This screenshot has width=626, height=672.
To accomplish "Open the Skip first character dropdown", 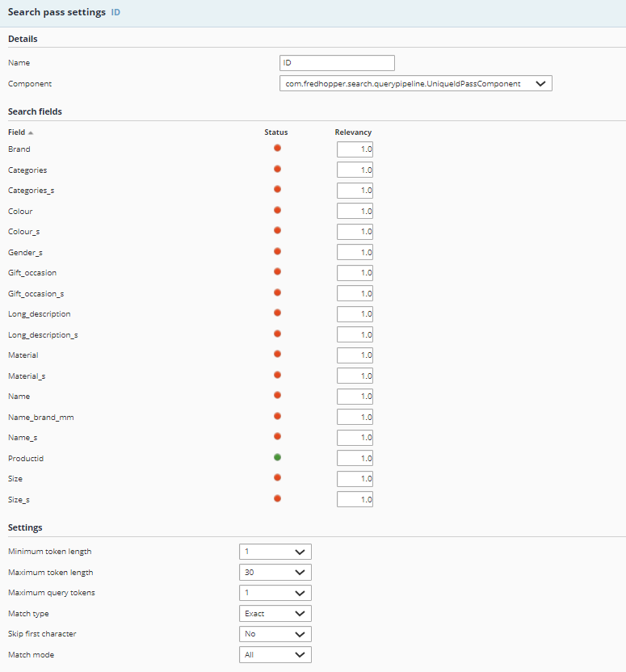I will point(275,634).
